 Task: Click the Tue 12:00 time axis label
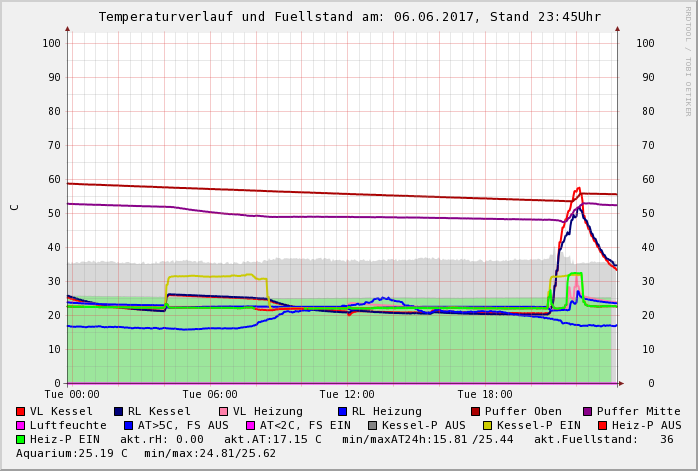tap(347, 395)
